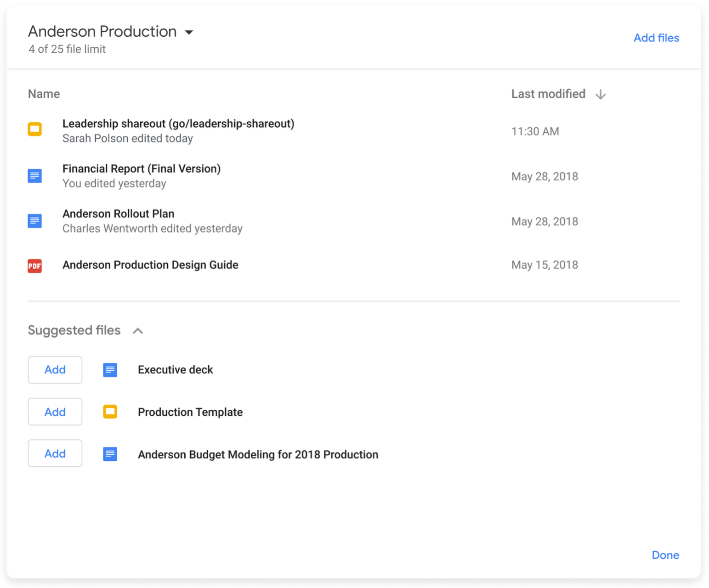Open the Anderson Production dropdown arrow

point(189,32)
